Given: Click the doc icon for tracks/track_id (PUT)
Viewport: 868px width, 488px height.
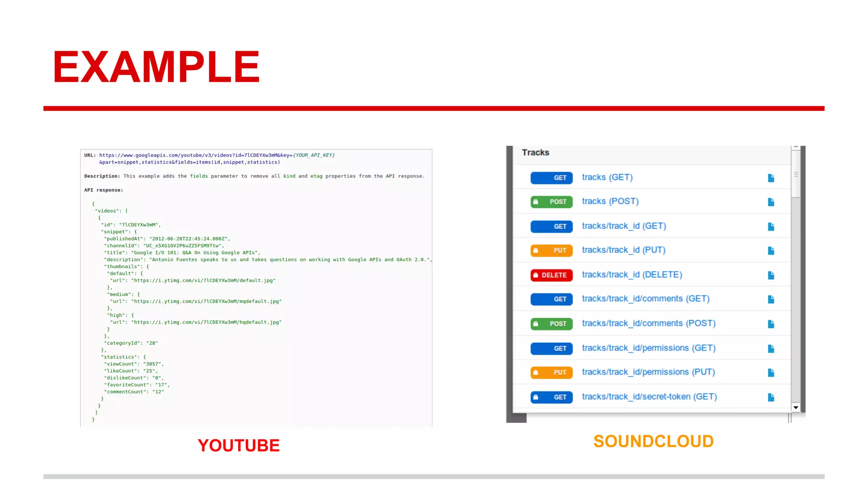Looking at the screenshot, I should (x=771, y=251).
